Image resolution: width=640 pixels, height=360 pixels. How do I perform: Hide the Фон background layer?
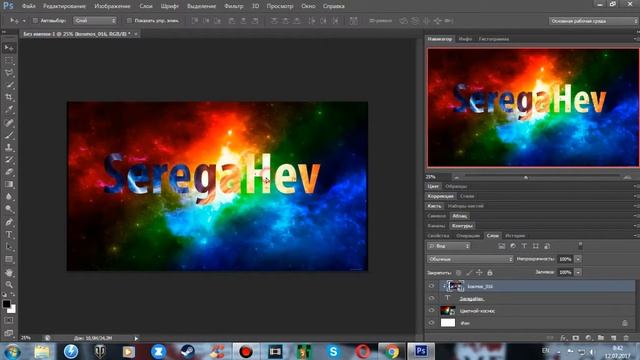[x=431, y=323]
